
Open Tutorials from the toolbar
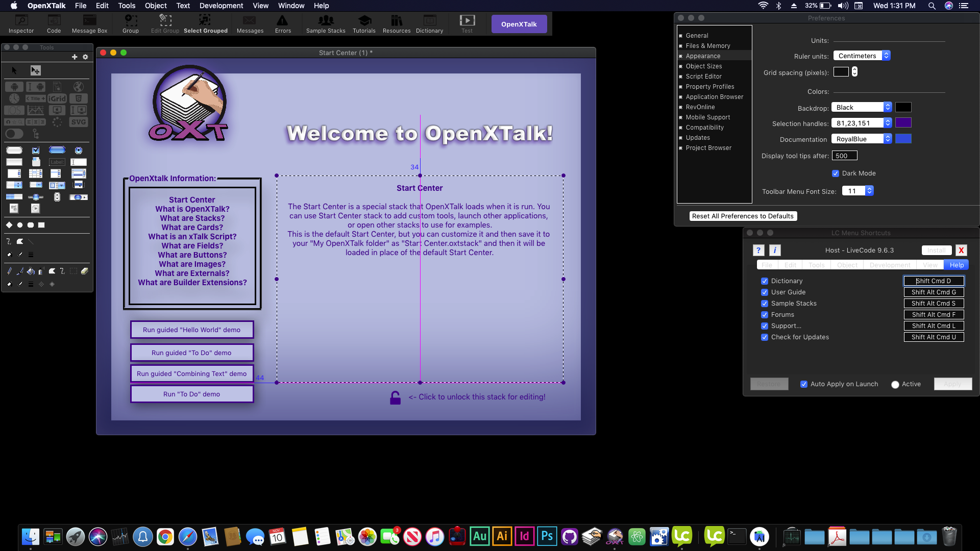[364, 24]
